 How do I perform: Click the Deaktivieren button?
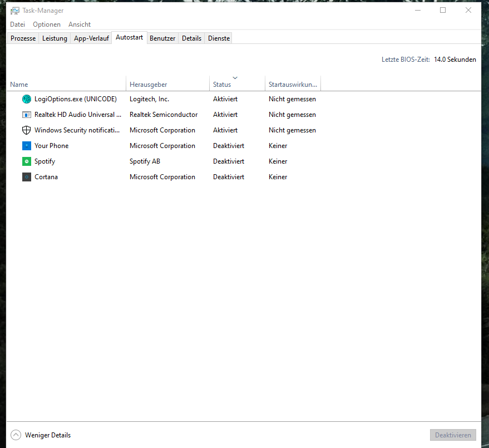(453, 435)
